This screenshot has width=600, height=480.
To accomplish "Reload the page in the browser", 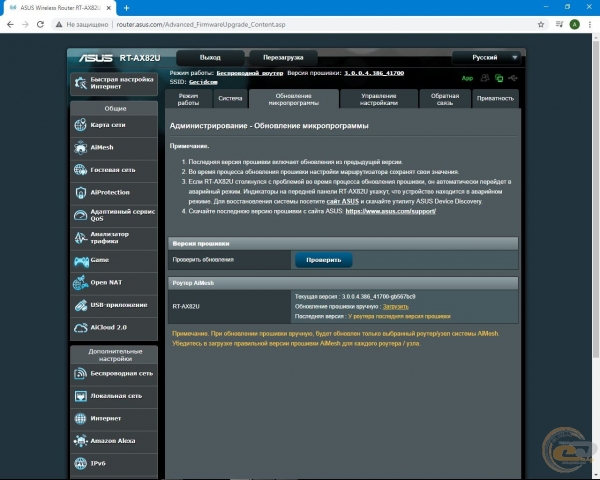I will tap(40, 24).
